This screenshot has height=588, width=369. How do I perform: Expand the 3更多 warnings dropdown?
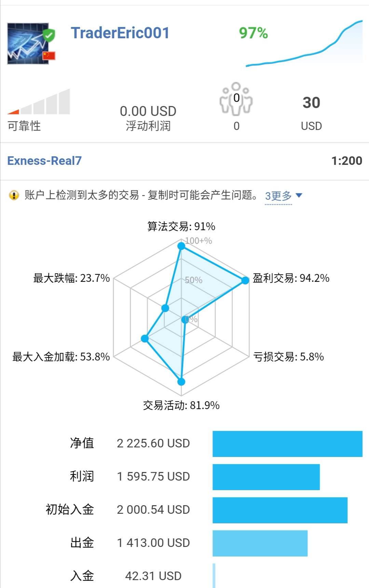click(x=278, y=196)
